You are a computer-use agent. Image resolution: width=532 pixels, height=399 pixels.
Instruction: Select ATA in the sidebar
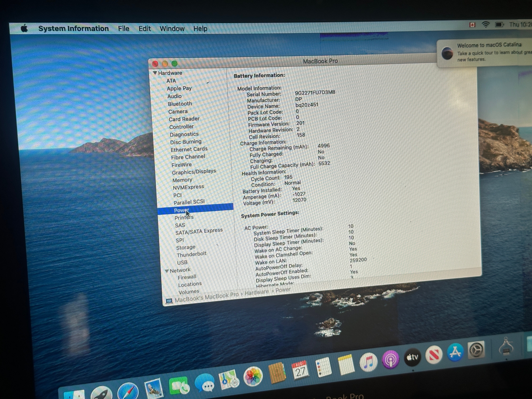[171, 81]
